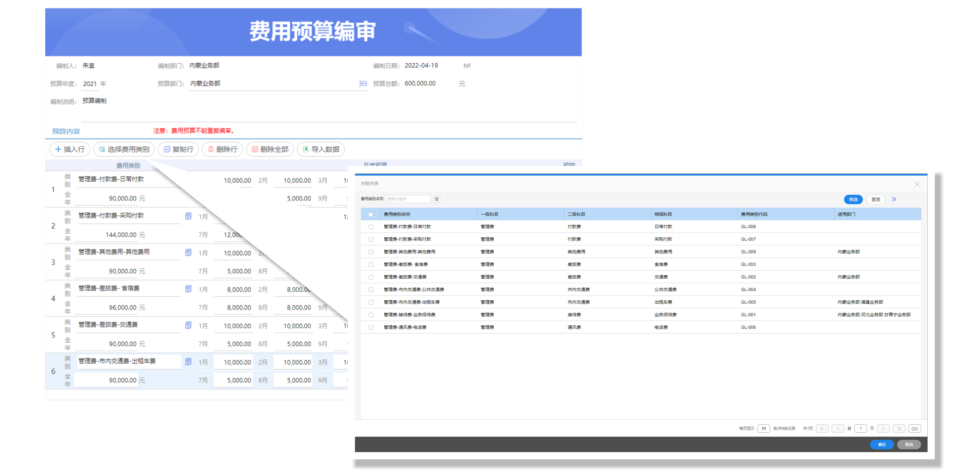Image resolution: width=980 pixels, height=472 pixels.
Task: Check the 管理费-付款费-日常付款 row checkbox
Action: [371, 227]
